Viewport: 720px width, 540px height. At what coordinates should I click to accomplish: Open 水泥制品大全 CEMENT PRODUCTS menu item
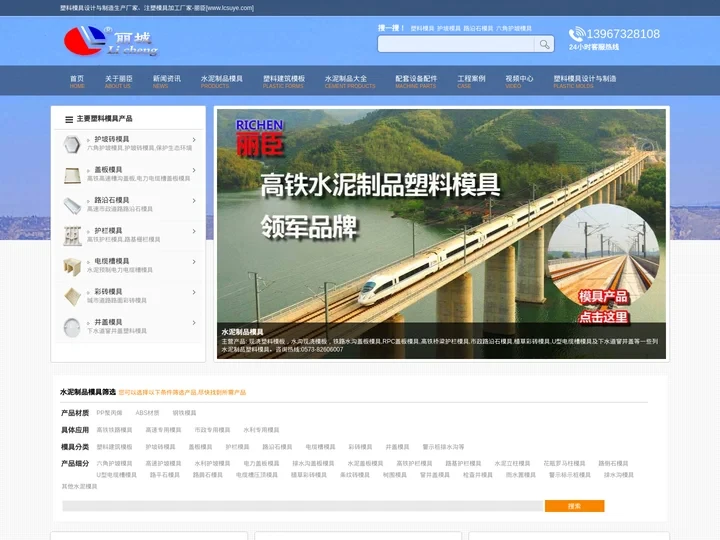(350, 81)
